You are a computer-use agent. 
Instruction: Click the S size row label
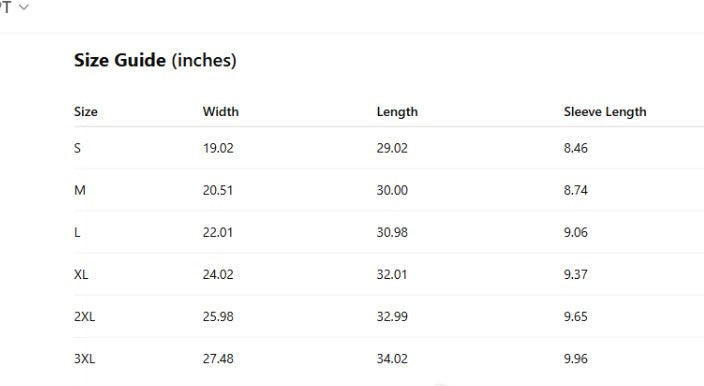point(77,148)
